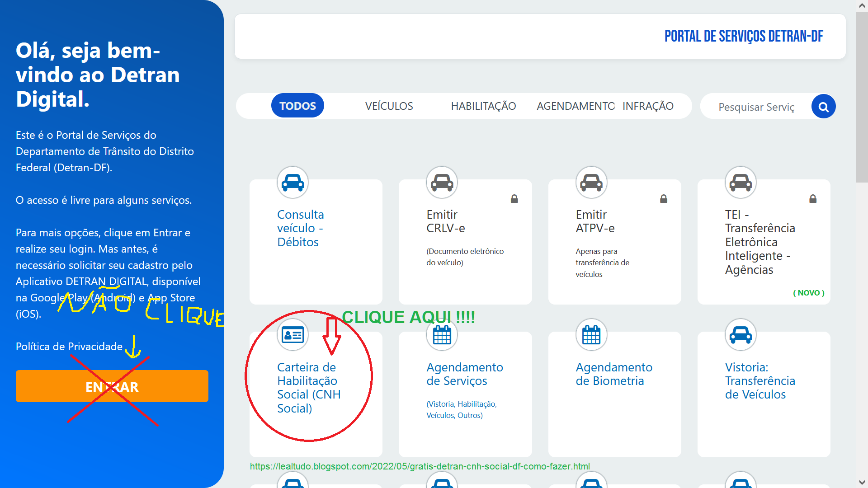Open Vistoria: Transferência de Veículos link

pyautogui.click(x=760, y=380)
